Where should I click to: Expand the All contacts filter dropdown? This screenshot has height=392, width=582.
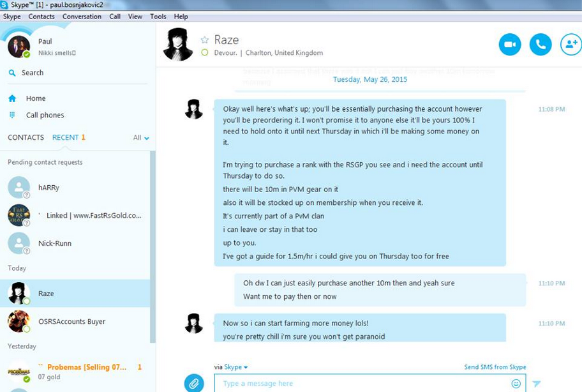(141, 138)
